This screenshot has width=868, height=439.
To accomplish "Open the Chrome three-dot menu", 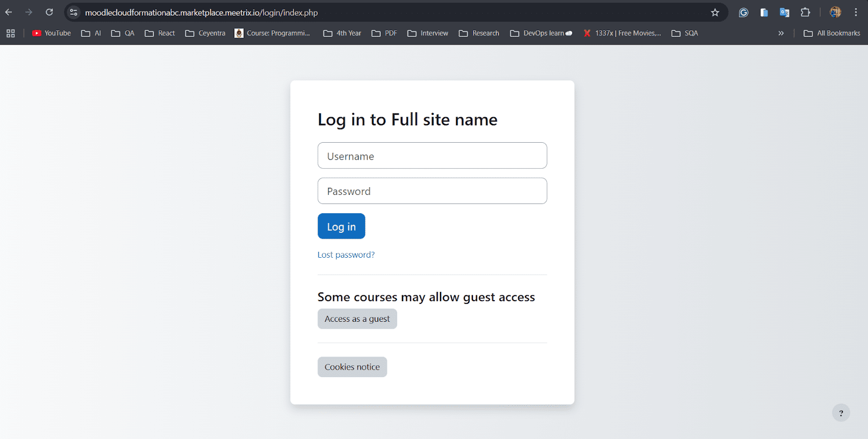I will [856, 12].
